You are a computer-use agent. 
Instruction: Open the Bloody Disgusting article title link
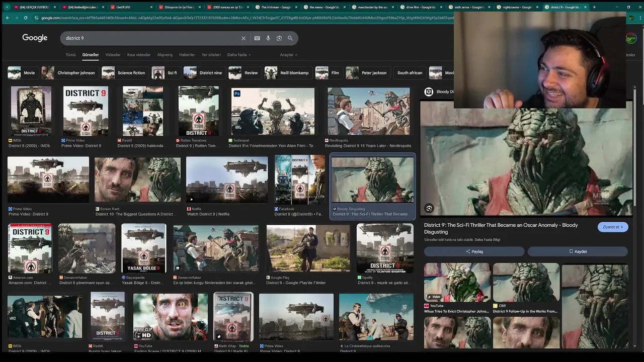click(501, 228)
